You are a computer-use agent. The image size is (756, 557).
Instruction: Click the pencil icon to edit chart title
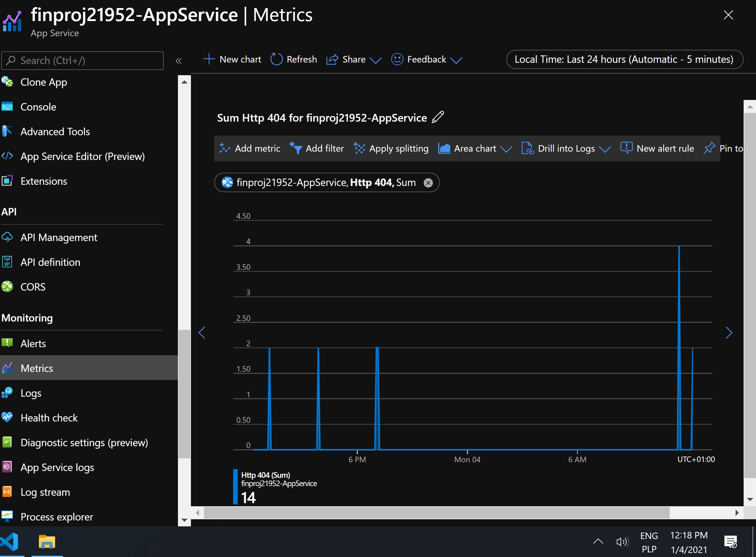438,117
